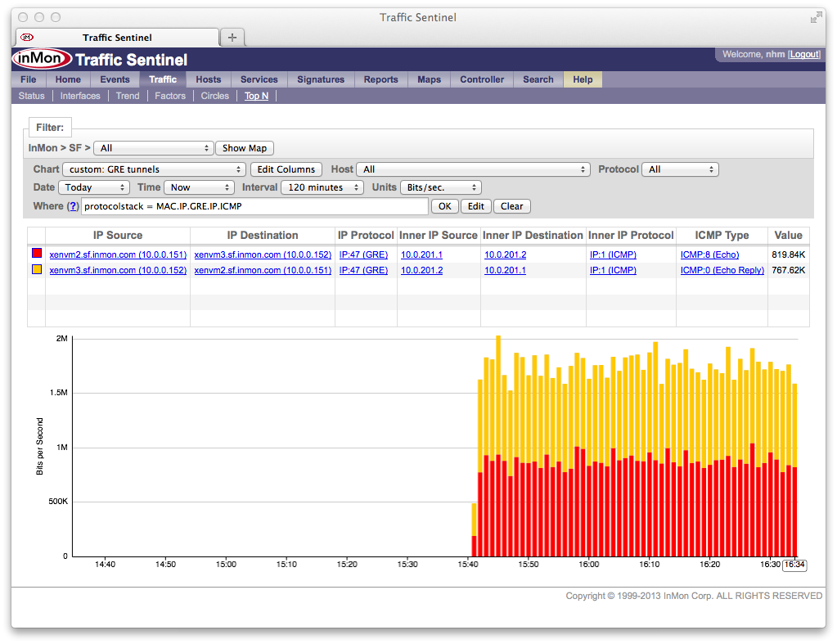This screenshot has height=644, width=837.
Task: Switch to the Services tab
Action: 259,79
